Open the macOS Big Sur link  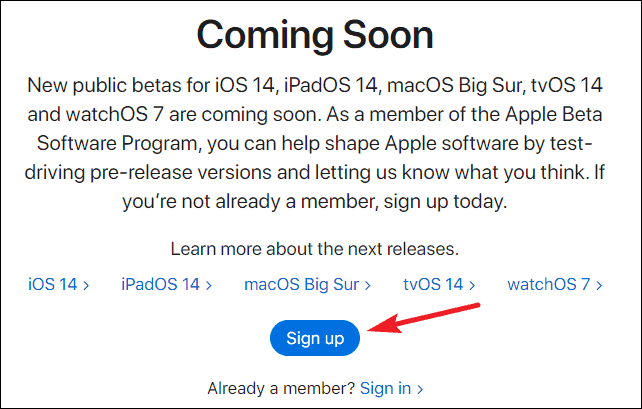point(307,284)
